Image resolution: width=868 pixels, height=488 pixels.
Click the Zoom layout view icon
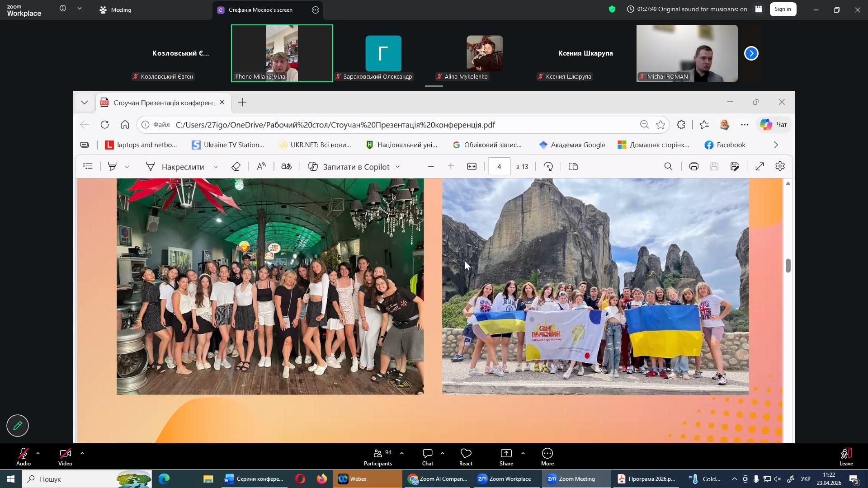tap(759, 9)
